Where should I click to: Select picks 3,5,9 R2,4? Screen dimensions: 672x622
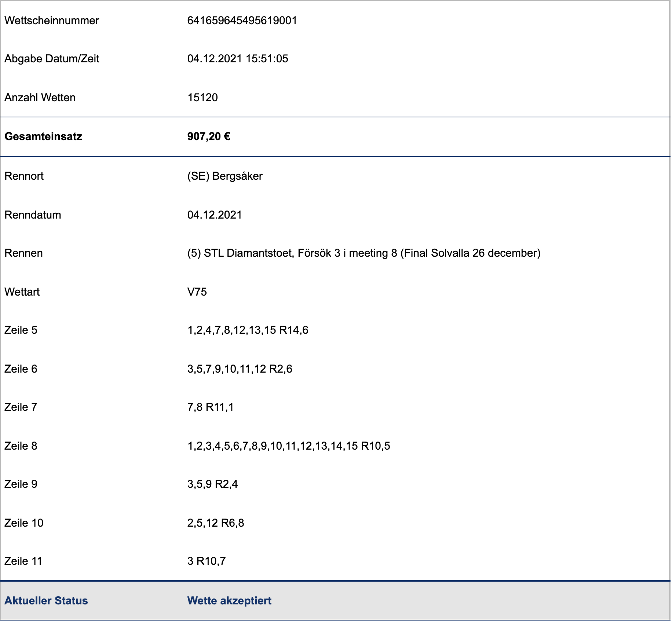pos(213,484)
